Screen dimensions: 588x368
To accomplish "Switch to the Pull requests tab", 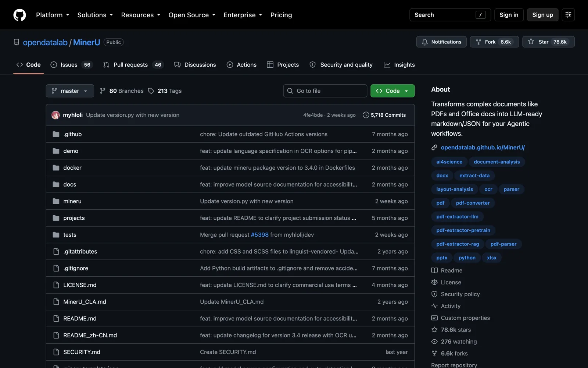I will tap(133, 65).
